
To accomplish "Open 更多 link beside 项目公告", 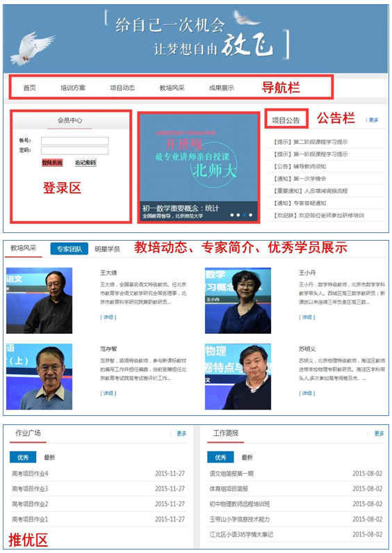I will [374, 120].
